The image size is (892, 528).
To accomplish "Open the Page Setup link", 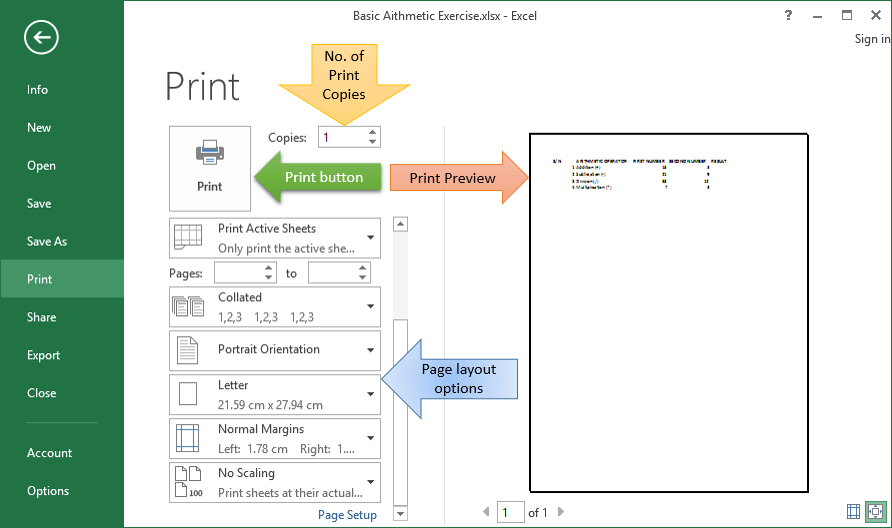I will click(x=347, y=515).
